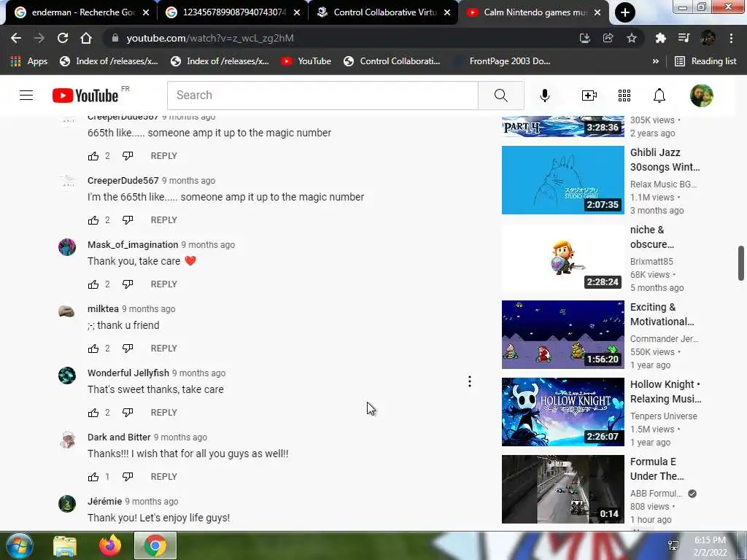Bookmark this page with the star icon
The image size is (747, 560).
point(631,38)
